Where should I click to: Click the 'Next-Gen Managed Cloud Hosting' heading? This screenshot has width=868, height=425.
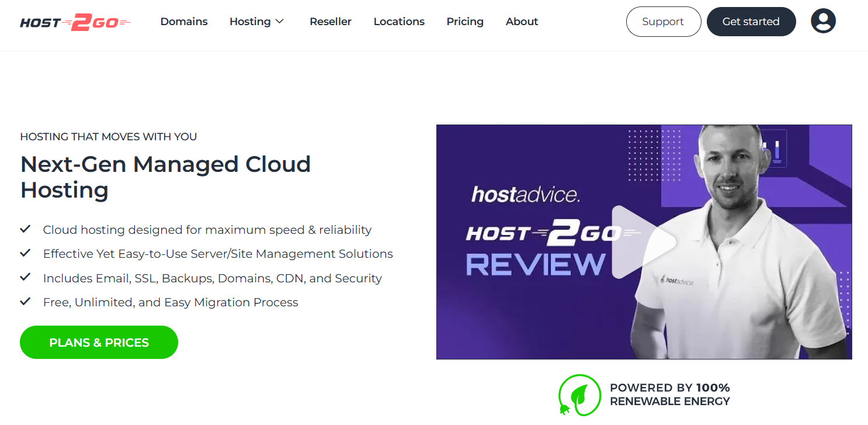coord(165,177)
